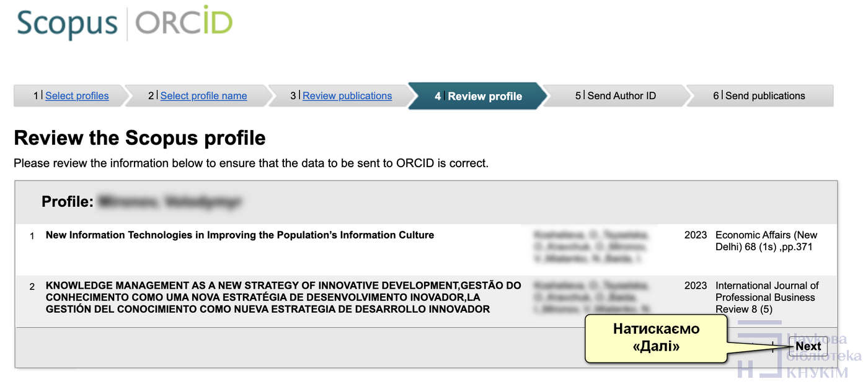Return to Review publications step
Image resolution: width=868 pixels, height=384 pixels.
point(347,96)
